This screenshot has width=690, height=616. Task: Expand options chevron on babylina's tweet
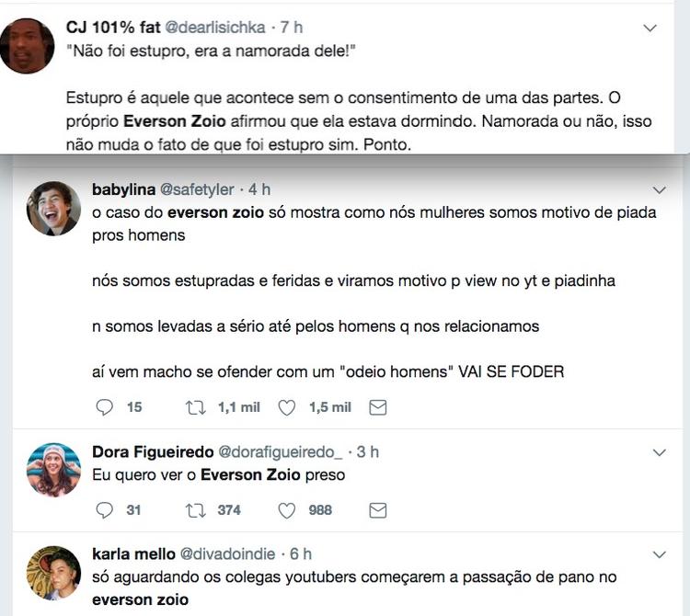pos(659,190)
